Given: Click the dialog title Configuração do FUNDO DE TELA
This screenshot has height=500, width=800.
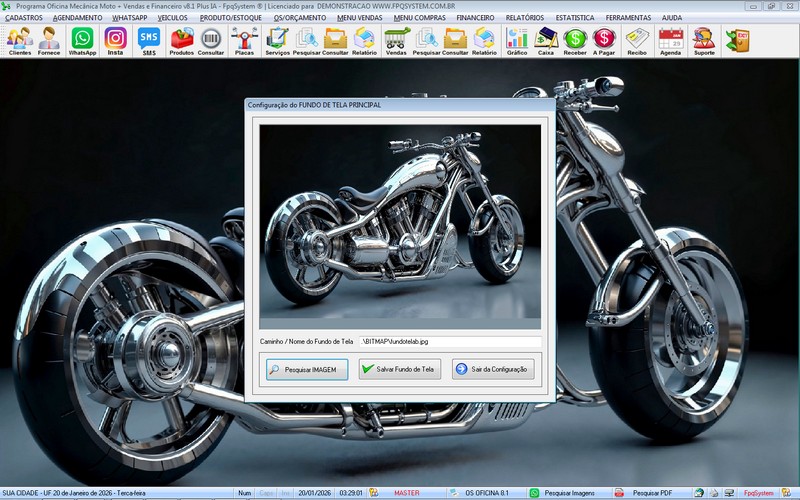Looking at the screenshot, I should 314,105.
